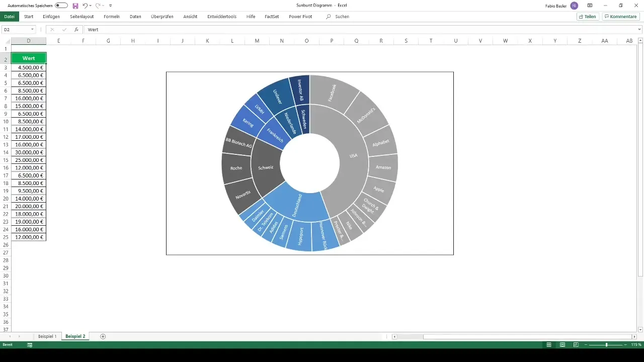Switch to the Start ribbon tab
Screen dimensions: 644x362
tap(29, 17)
